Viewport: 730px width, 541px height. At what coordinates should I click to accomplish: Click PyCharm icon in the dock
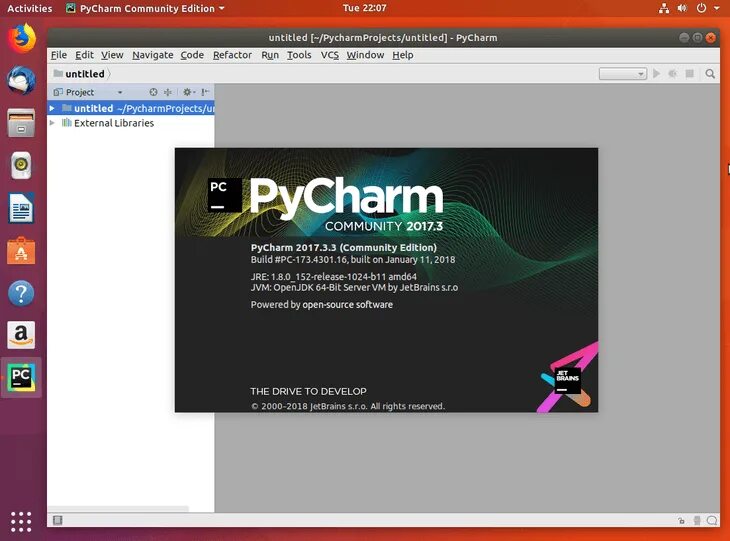point(21,378)
